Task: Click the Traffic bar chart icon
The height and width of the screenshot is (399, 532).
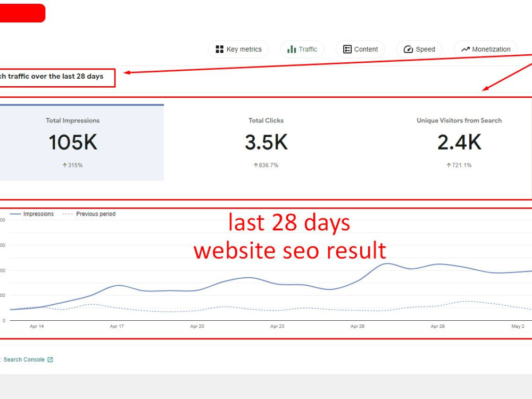Action: click(292, 49)
